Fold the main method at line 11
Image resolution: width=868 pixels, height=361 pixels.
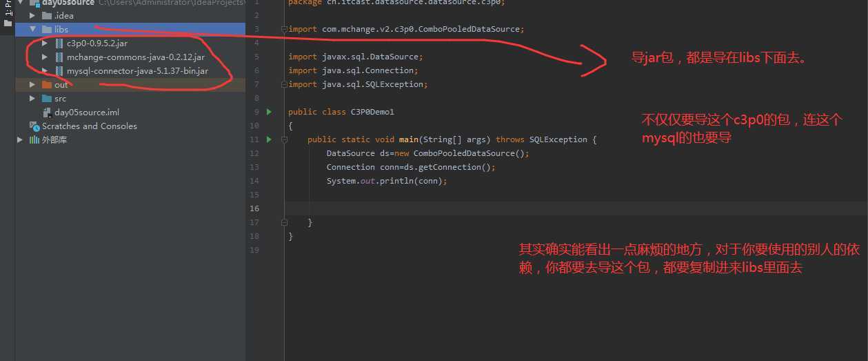click(x=283, y=139)
